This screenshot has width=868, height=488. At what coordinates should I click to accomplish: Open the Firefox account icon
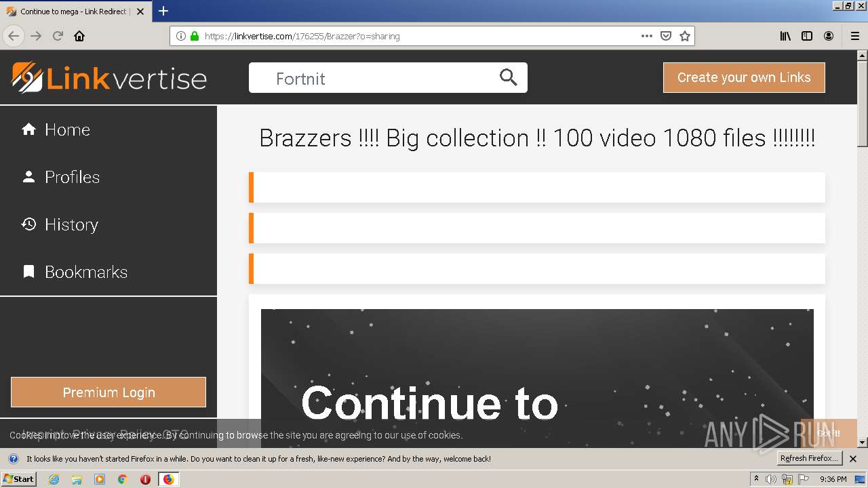pyautogui.click(x=829, y=36)
